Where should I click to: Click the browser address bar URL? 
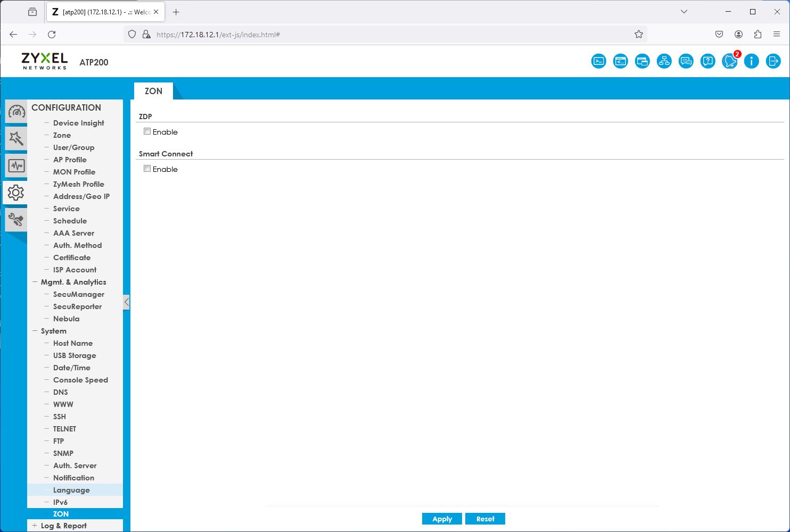click(218, 35)
